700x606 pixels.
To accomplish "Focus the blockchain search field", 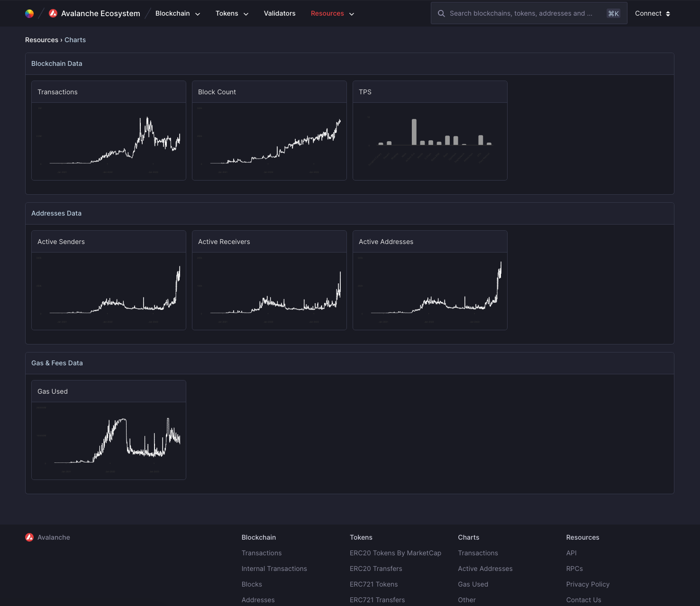I will pos(529,13).
